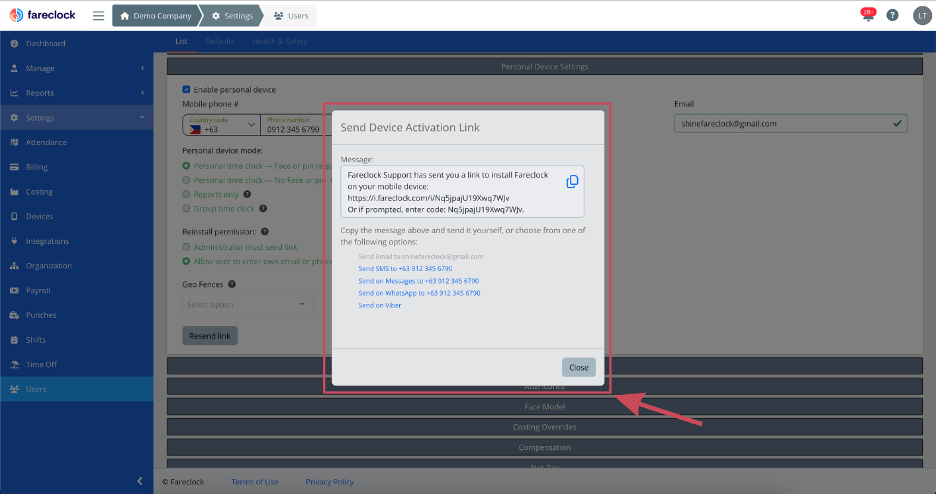
Task: Collapse the sidebar with bottom chevron
Action: pyautogui.click(x=140, y=481)
